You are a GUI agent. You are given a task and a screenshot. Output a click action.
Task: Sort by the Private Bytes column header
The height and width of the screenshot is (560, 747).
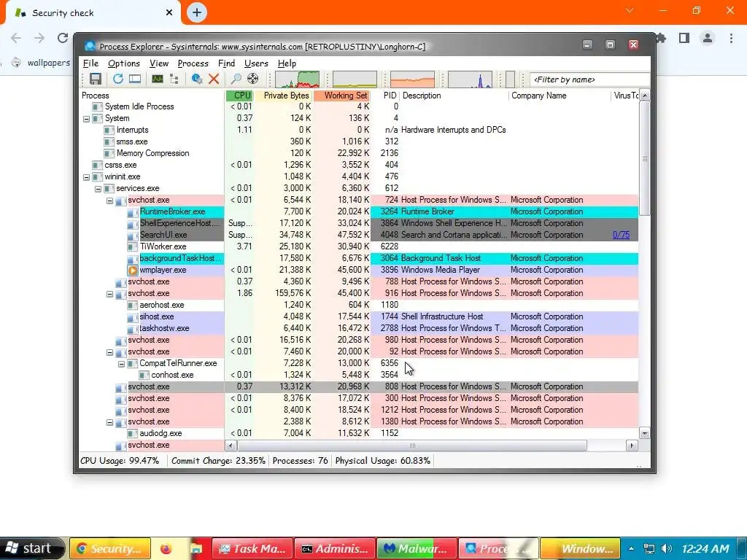click(284, 96)
